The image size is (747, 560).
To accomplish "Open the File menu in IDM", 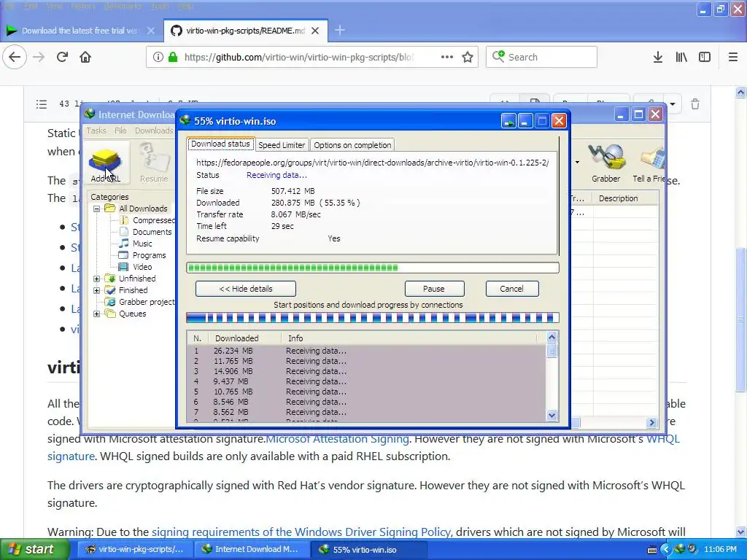I will tap(120, 131).
